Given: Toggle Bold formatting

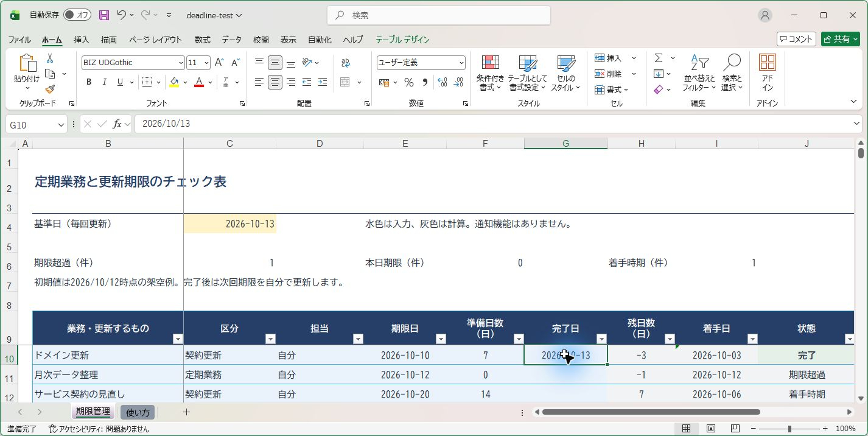Looking at the screenshot, I should [x=89, y=82].
